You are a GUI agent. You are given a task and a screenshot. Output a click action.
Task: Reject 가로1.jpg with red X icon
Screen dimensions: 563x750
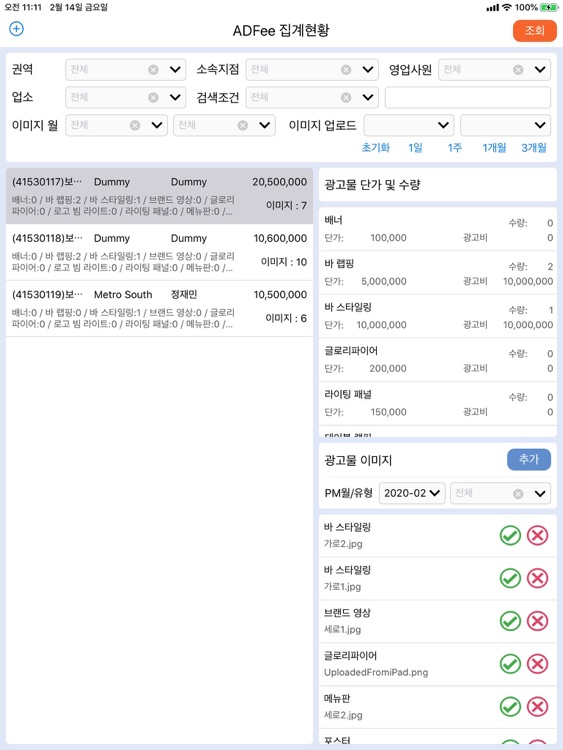click(x=538, y=578)
